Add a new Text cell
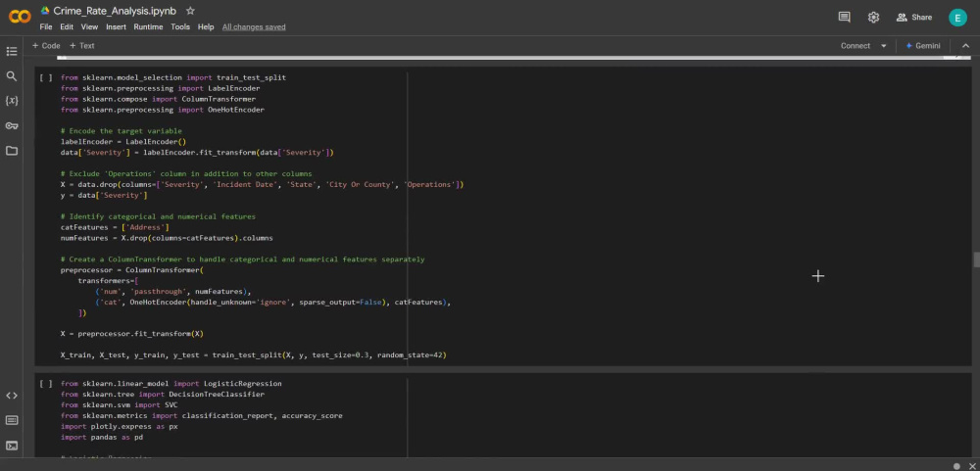The height and width of the screenshot is (471, 980). click(82, 46)
